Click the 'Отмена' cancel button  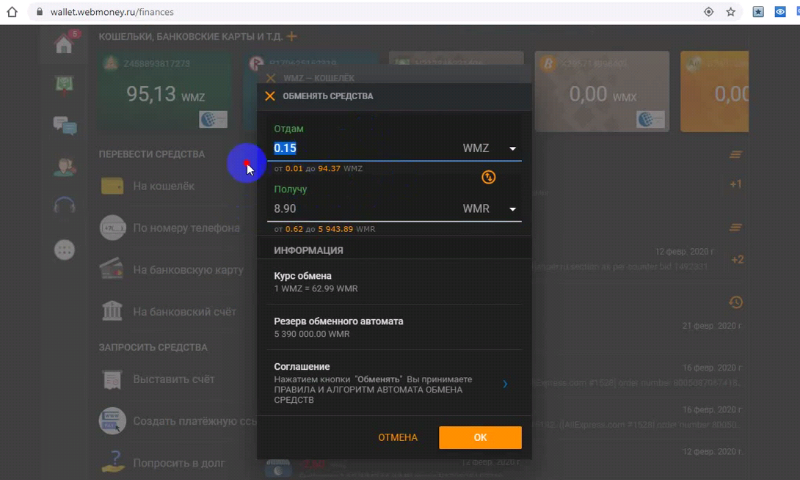[397, 438]
